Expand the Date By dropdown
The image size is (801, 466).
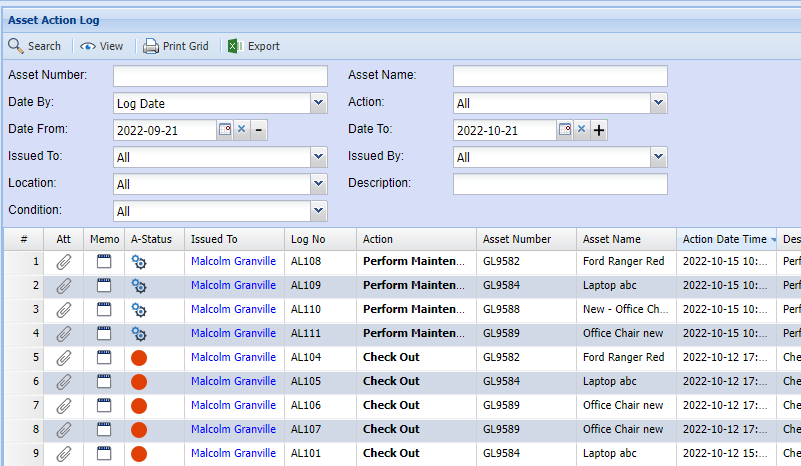tap(318, 103)
